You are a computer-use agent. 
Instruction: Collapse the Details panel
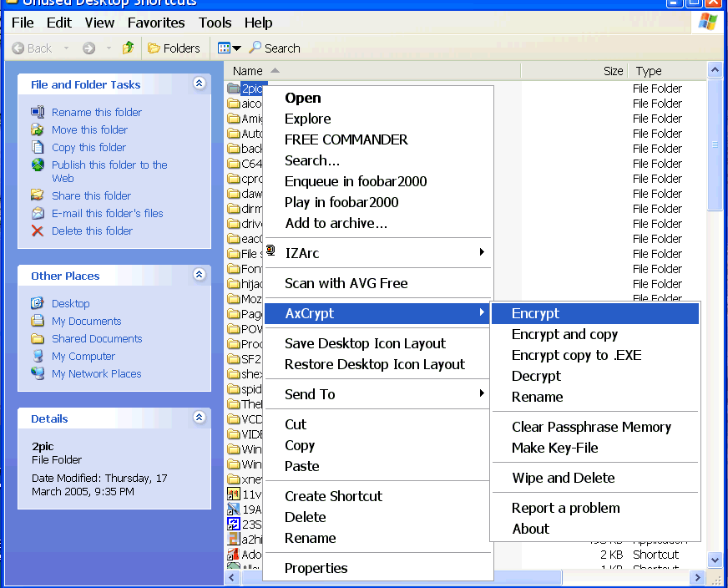[x=200, y=418]
